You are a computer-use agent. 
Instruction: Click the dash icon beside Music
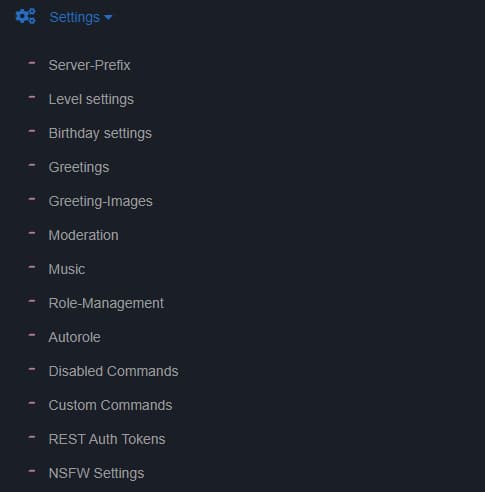coord(32,267)
